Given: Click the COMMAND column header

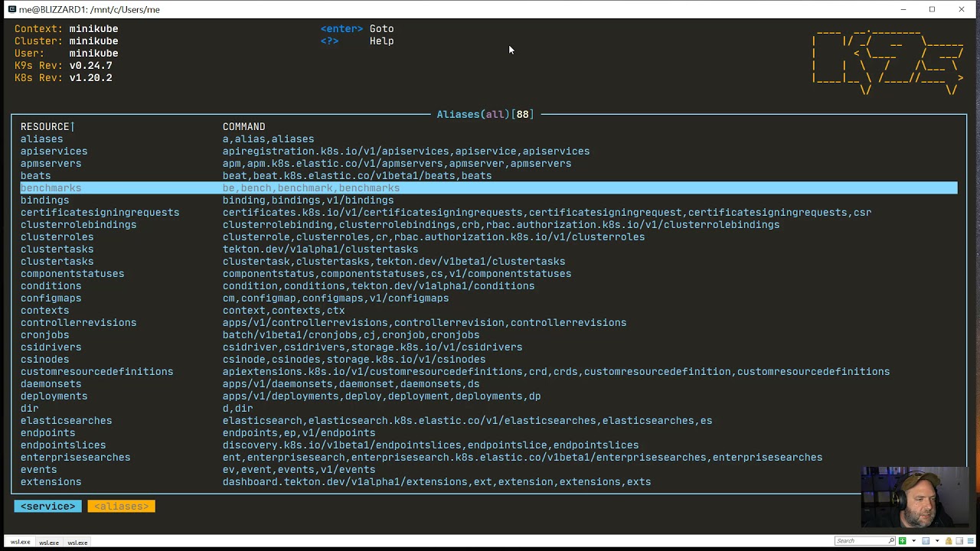Looking at the screenshot, I should [243, 126].
